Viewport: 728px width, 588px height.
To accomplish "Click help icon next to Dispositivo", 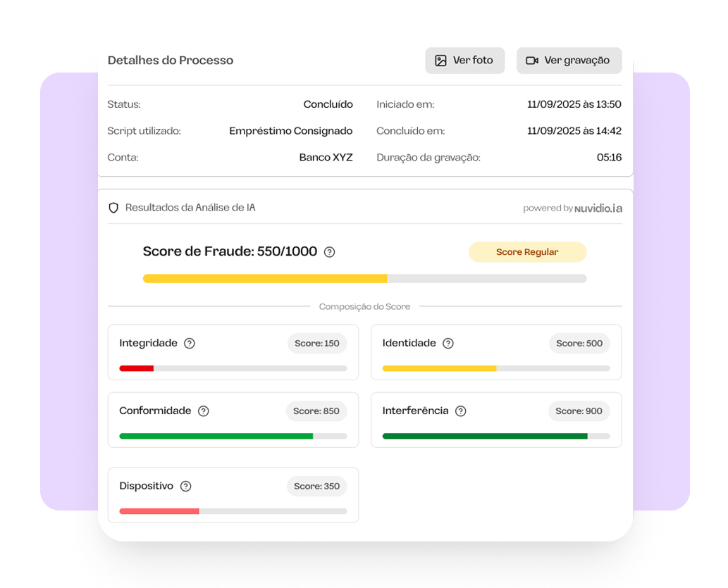I will coord(186,487).
